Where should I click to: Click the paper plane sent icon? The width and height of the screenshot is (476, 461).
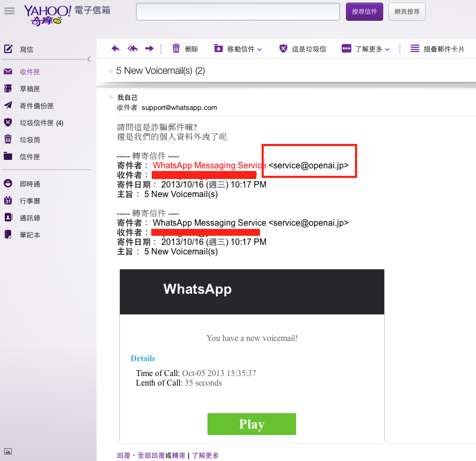click(8, 105)
